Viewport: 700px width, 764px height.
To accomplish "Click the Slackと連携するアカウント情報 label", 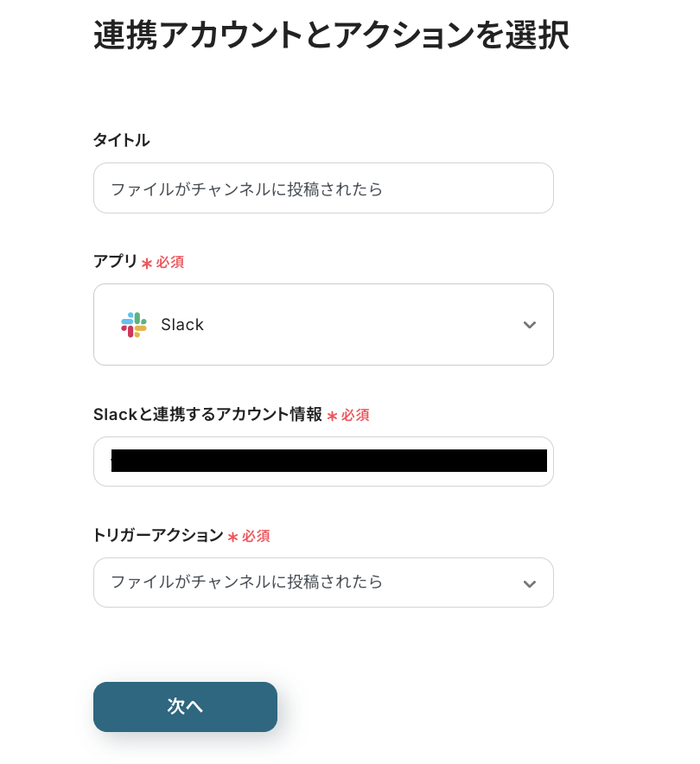I will pyautogui.click(x=207, y=415).
